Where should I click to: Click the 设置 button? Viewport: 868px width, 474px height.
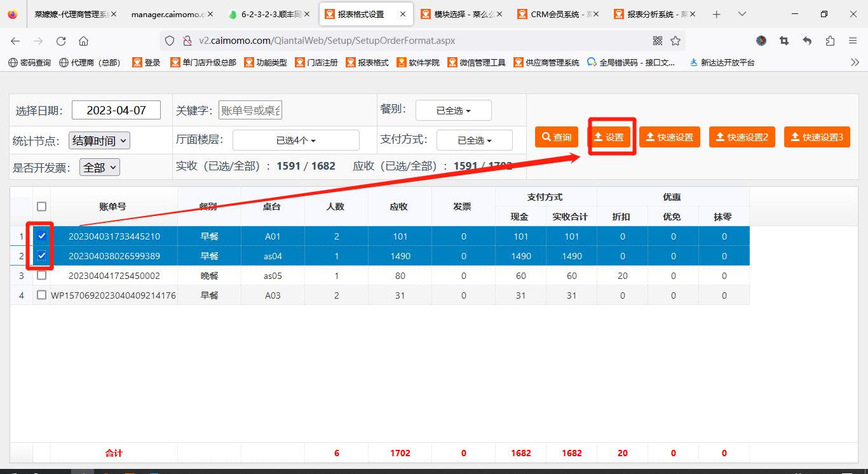609,137
